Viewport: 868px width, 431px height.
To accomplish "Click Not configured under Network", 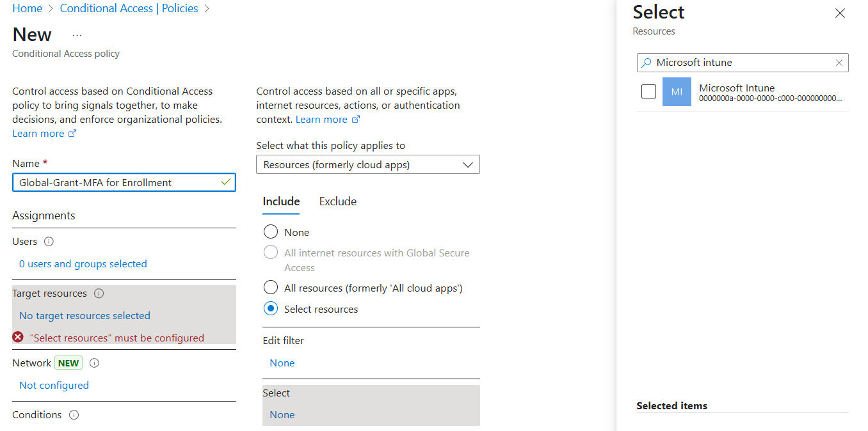I will click(54, 385).
